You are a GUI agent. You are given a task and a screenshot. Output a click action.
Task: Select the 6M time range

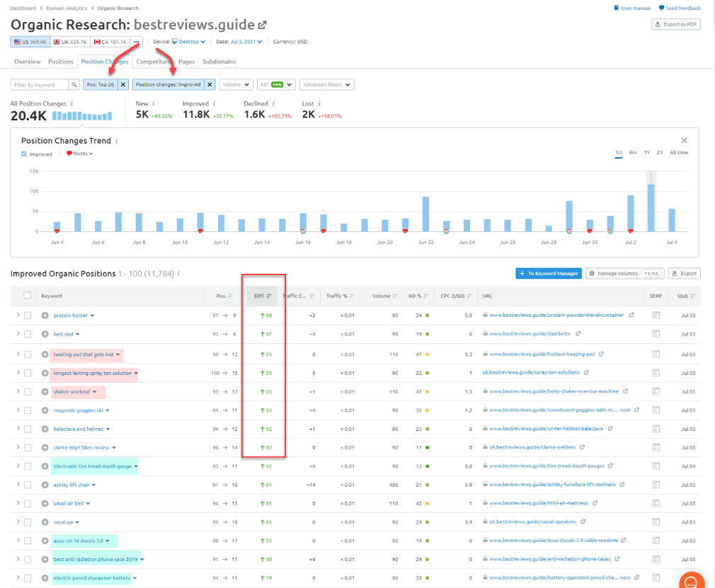[633, 153]
